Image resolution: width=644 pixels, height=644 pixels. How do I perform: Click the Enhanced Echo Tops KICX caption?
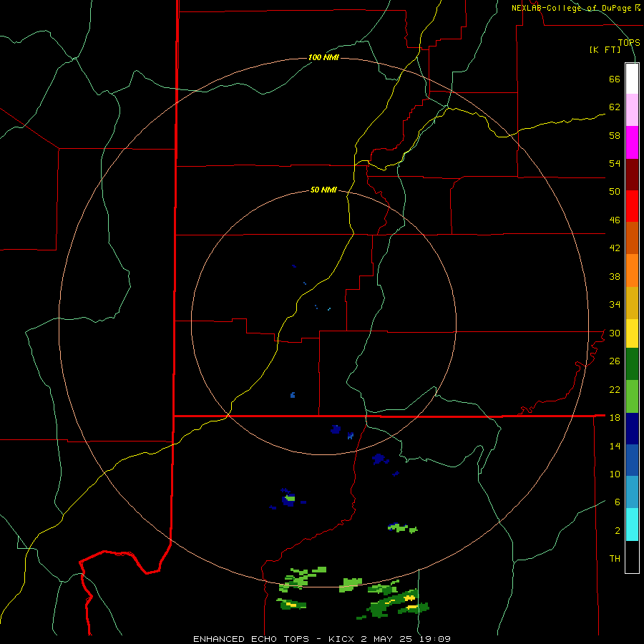(x=322, y=639)
